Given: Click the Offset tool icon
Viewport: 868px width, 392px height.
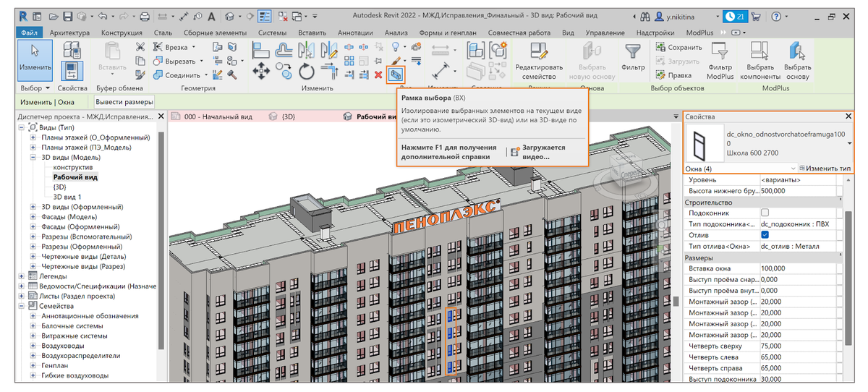Looking at the screenshot, I should 284,49.
